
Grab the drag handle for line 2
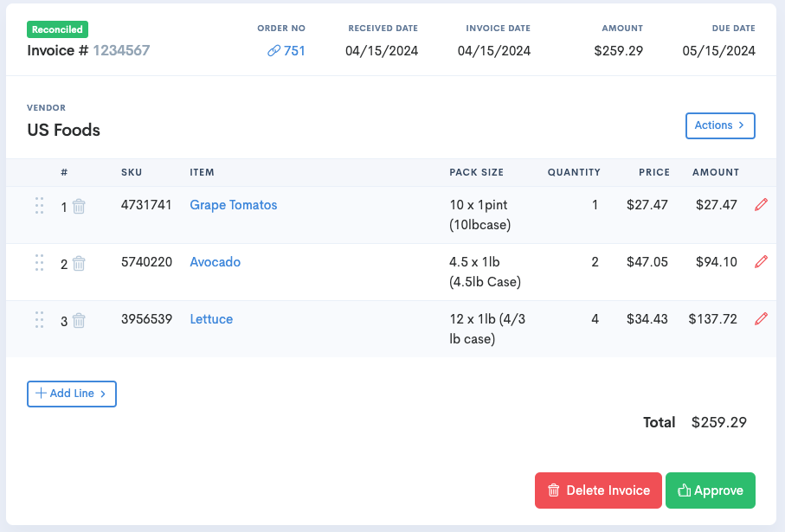[x=40, y=263]
